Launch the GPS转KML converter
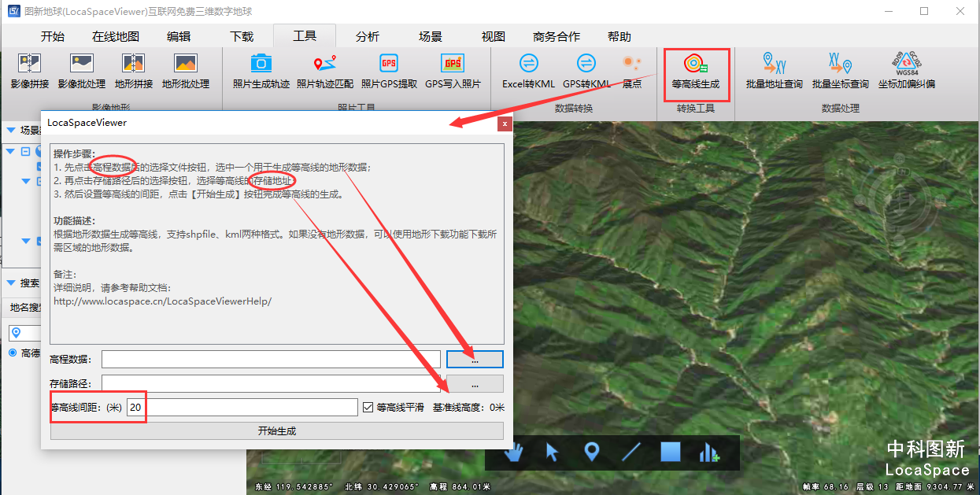The height and width of the screenshot is (495, 980). click(586, 71)
